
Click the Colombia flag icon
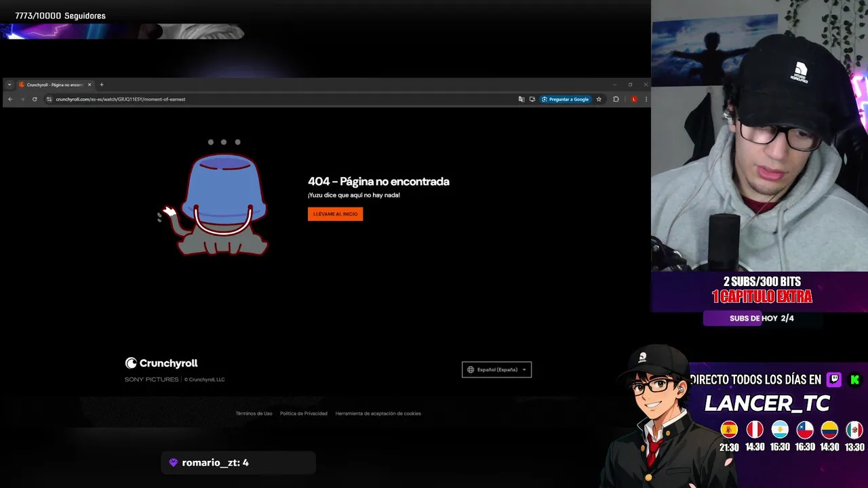click(829, 430)
